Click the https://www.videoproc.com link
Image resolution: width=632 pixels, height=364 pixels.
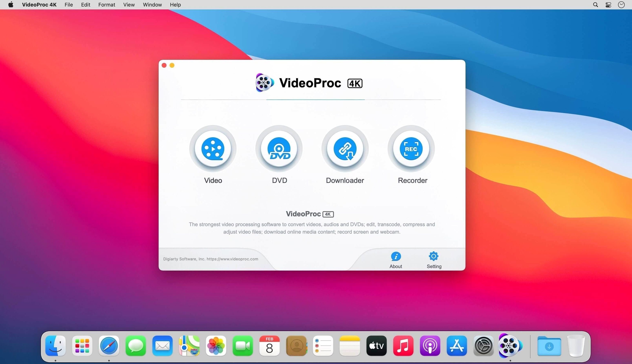tap(232, 259)
